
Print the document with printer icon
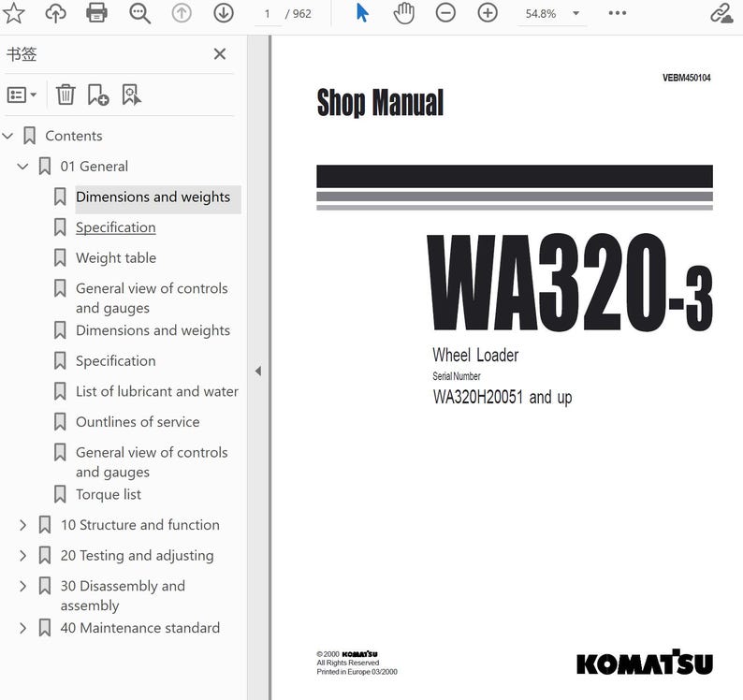tap(96, 13)
